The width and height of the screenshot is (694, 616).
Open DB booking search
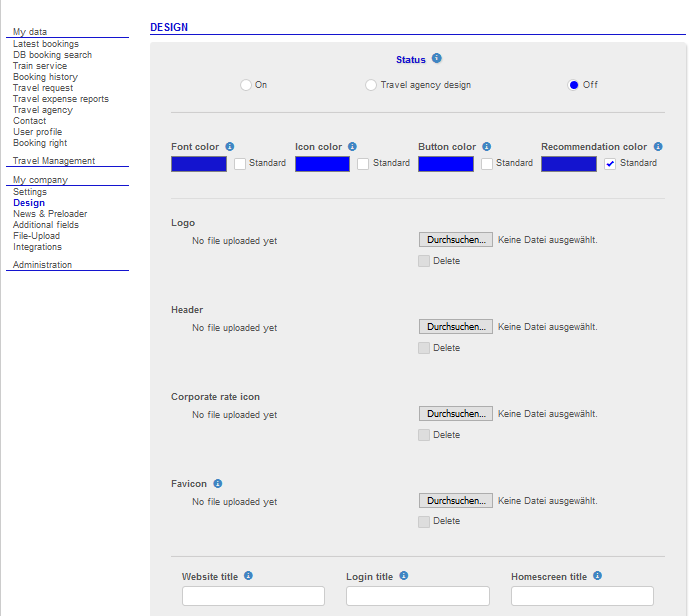pos(53,55)
